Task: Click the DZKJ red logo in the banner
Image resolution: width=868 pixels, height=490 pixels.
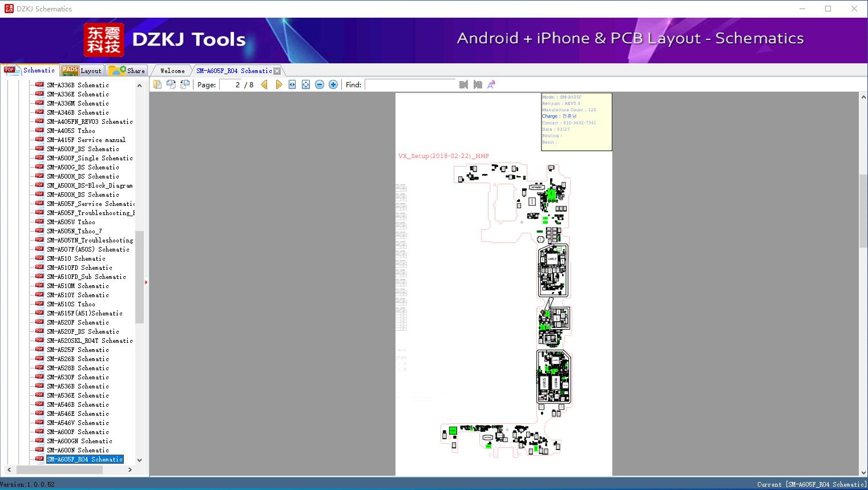Action: coord(103,40)
